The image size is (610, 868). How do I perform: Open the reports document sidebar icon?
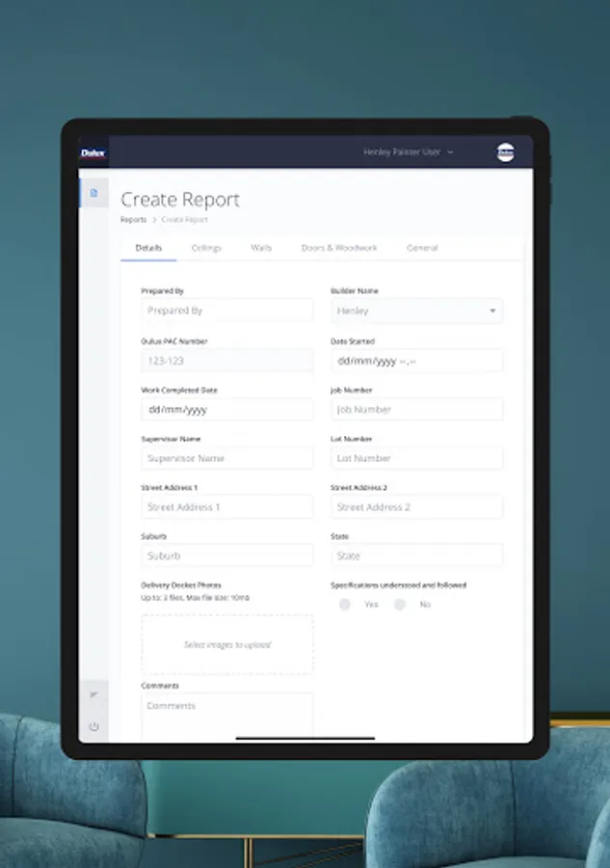tap(94, 193)
